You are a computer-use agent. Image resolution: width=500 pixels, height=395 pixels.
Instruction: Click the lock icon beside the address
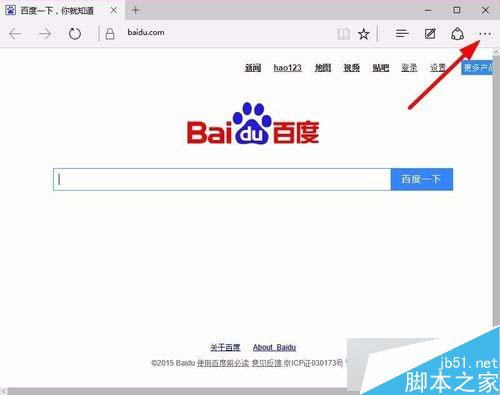coord(110,34)
